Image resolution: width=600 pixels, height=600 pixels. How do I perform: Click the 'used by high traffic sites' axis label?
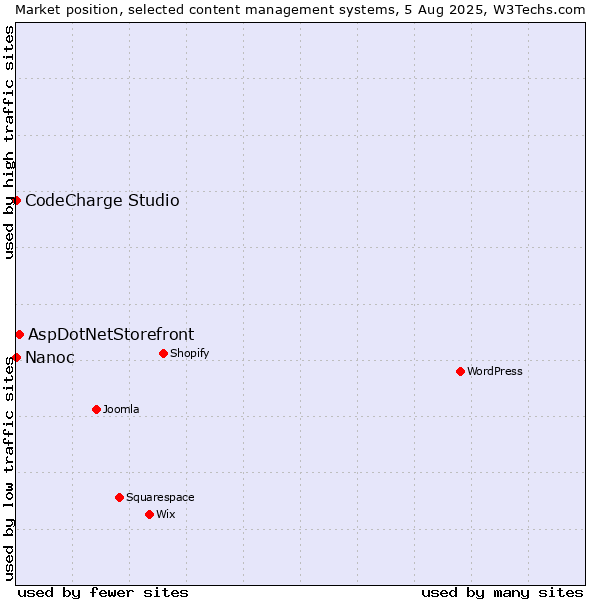click(8, 142)
